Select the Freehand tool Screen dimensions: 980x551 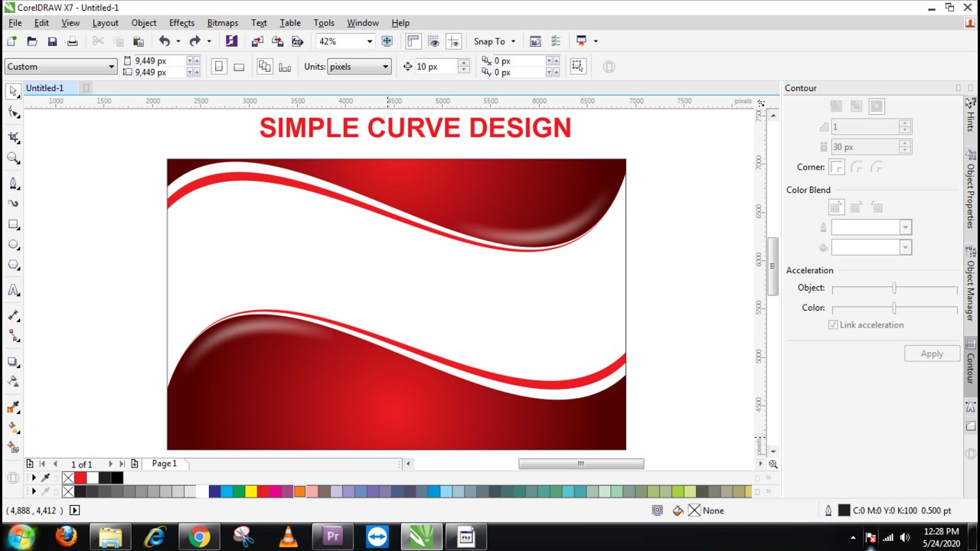click(x=13, y=184)
